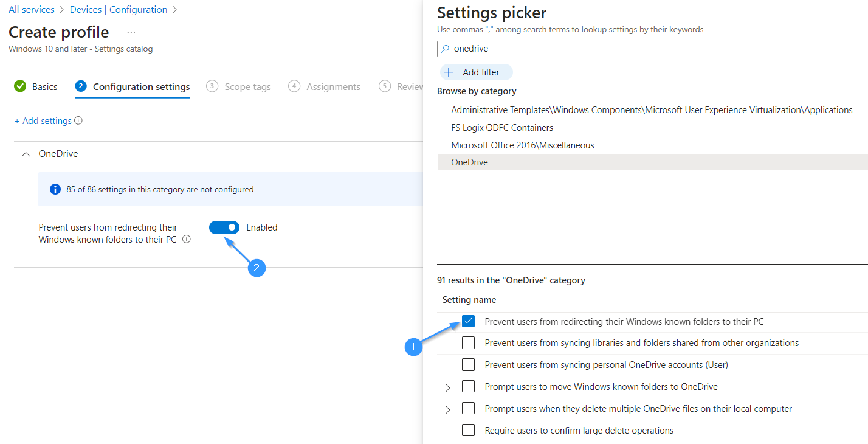Check Prompt users to move Windows known folders
This screenshot has height=444, width=868.
[468, 387]
